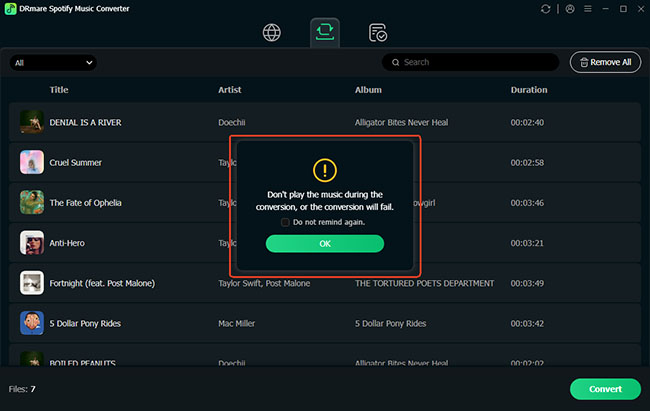The width and height of the screenshot is (650, 411).
Task: Open the user account icon
Action: (570, 9)
